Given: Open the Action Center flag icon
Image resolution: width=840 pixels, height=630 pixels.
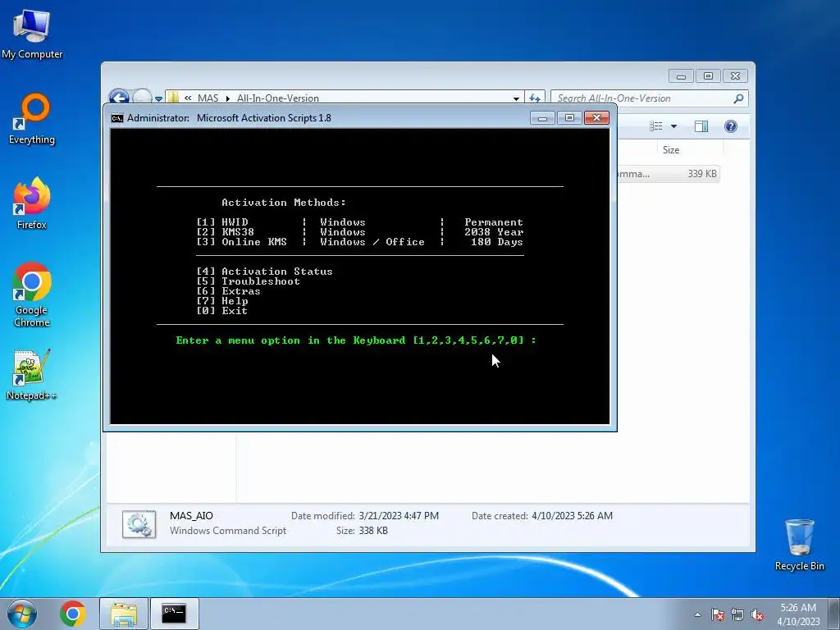Looking at the screenshot, I should click(717, 614).
